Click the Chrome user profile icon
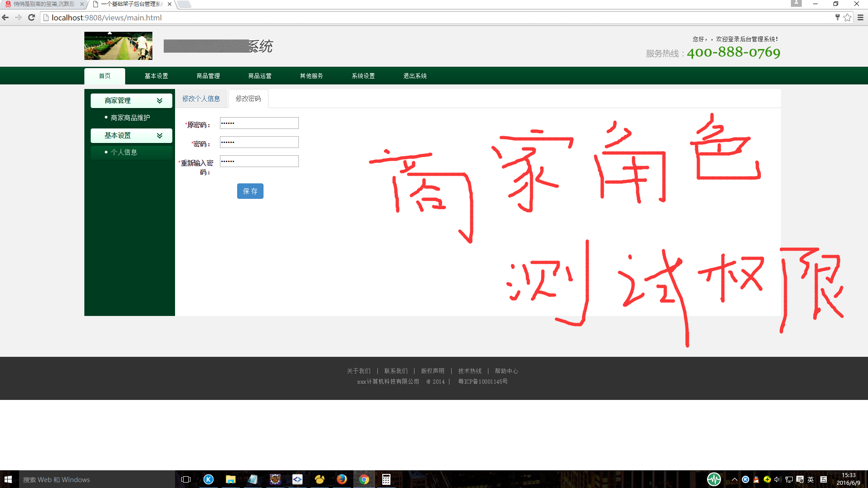Screen dimensions: 868x488 point(796,3)
